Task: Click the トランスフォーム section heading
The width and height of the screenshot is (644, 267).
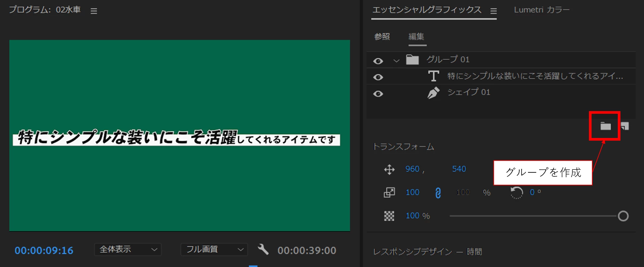Action: click(403, 147)
